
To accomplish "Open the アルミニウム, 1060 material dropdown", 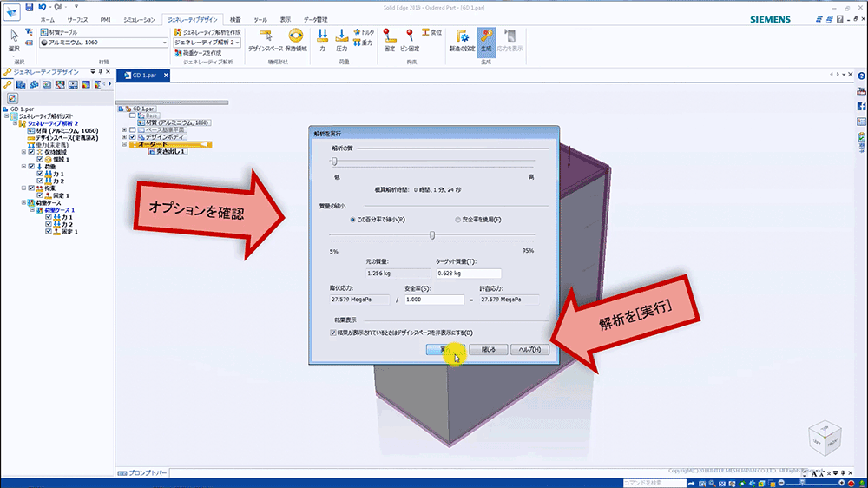I will [x=104, y=43].
